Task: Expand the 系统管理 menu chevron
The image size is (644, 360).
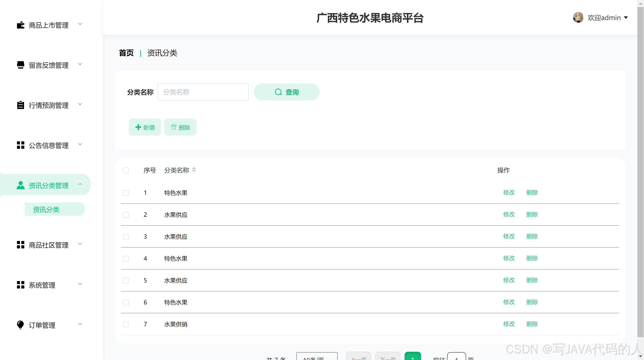Action: click(x=80, y=284)
